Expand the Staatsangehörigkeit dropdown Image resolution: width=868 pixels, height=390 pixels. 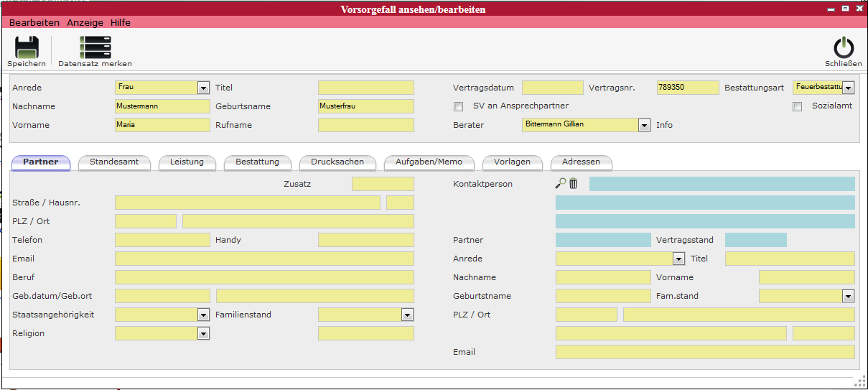click(203, 315)
